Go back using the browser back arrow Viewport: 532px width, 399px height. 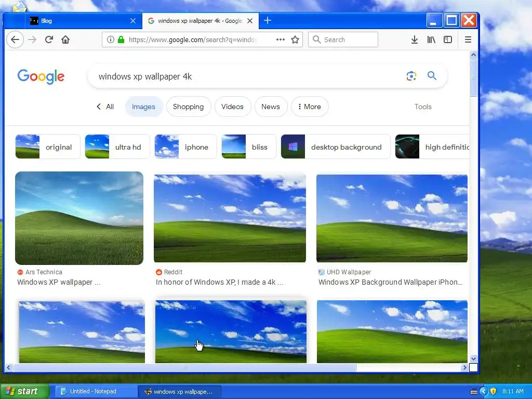click(x=15, y=39)
